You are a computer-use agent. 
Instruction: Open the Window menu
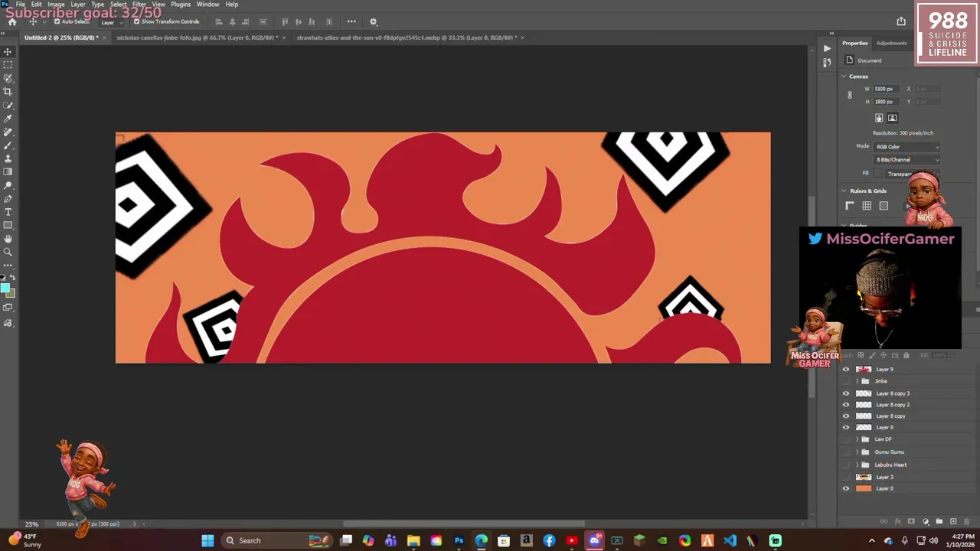pos(207,5)
